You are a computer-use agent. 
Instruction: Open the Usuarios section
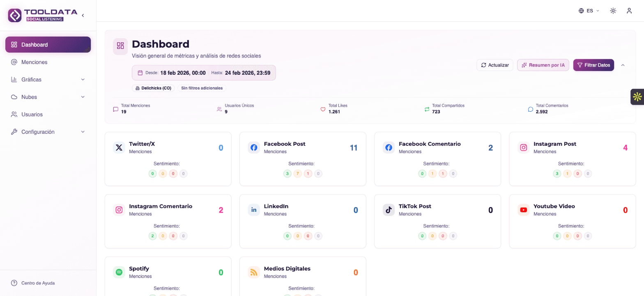[48, 114]
